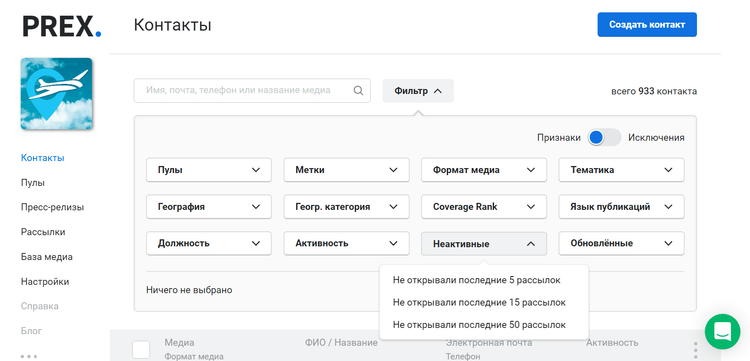Click the всего 933 контакта counter
Image resolution: width=750 pixels, height=361 pixels.
coord(653,91)
